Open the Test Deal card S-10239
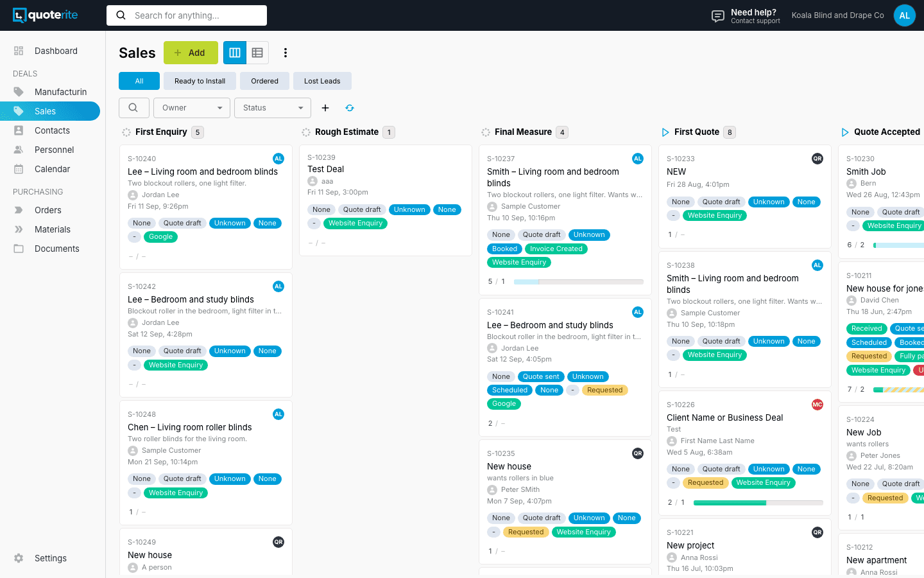 (x=386, y=200)
